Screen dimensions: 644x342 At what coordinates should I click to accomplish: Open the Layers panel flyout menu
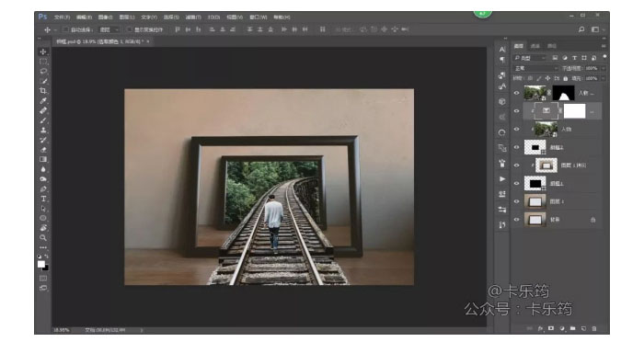(604, 46)
